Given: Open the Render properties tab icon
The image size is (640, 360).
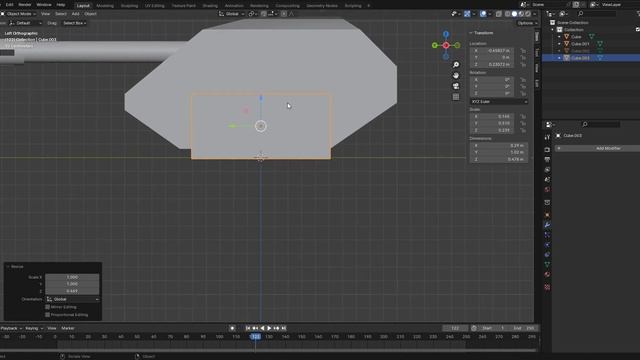Looking at the screenshot, I should click(547, 150).
